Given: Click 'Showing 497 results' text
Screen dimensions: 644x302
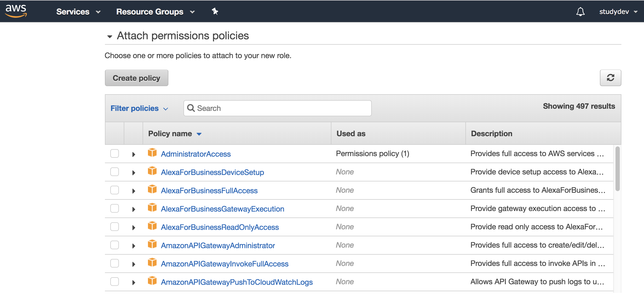Looking at the screenshot, I should pyautogui.click(x=579, y=106).
